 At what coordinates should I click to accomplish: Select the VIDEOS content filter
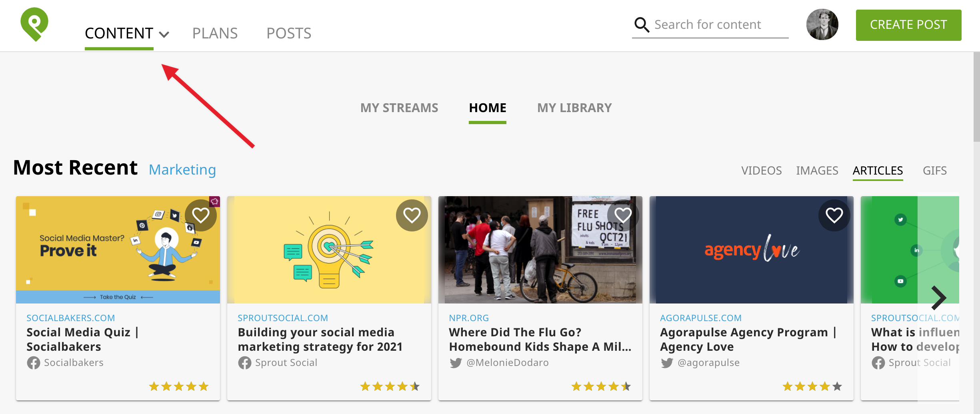761,171
